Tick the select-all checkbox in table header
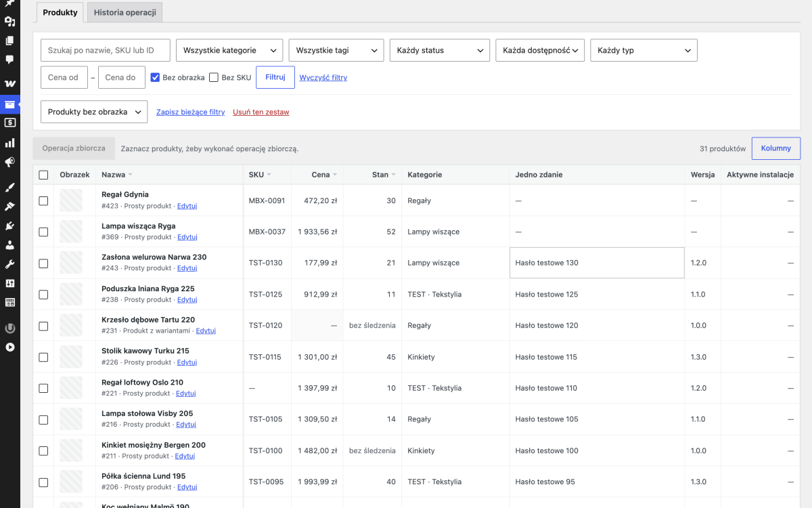The height and width of the screenshot is (508, 812). pos(43,175)
